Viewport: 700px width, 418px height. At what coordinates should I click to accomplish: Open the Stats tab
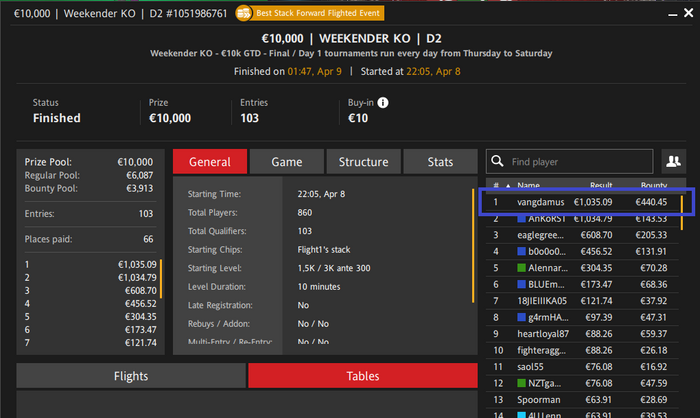pos(440,162)
